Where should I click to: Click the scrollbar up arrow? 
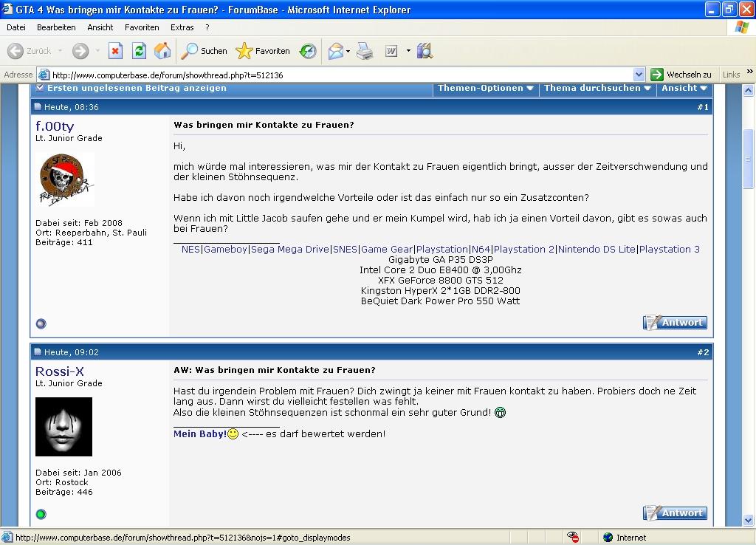click(749, 90)
